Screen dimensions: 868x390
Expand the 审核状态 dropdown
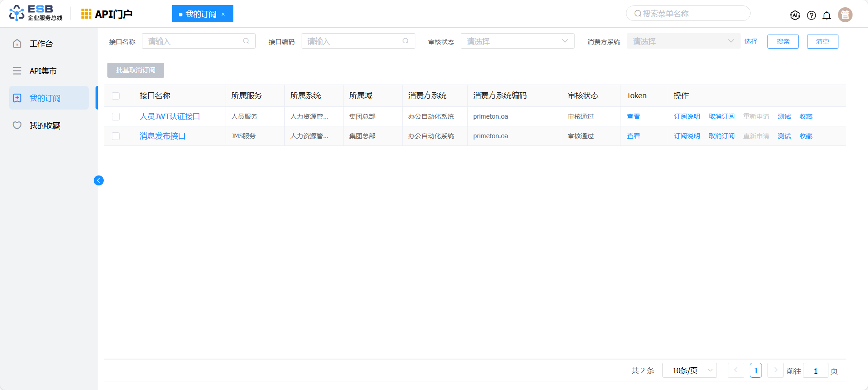[517, 41]
